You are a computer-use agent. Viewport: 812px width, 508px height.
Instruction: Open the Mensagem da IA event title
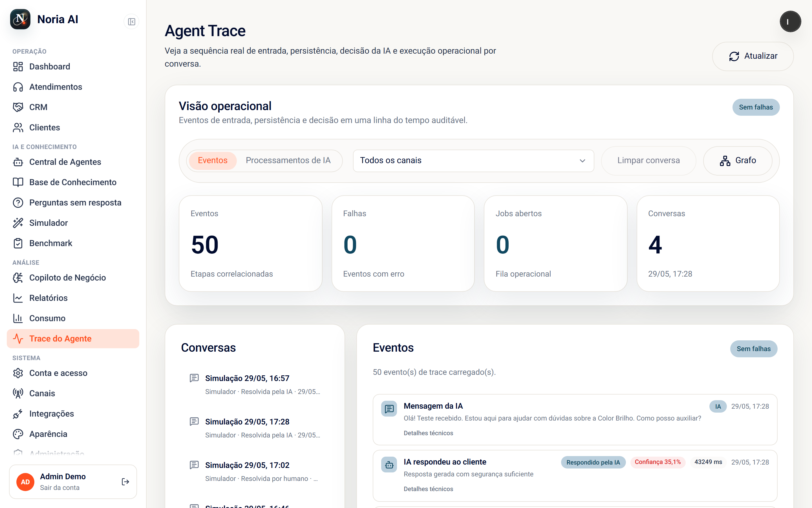coord(433,406)
